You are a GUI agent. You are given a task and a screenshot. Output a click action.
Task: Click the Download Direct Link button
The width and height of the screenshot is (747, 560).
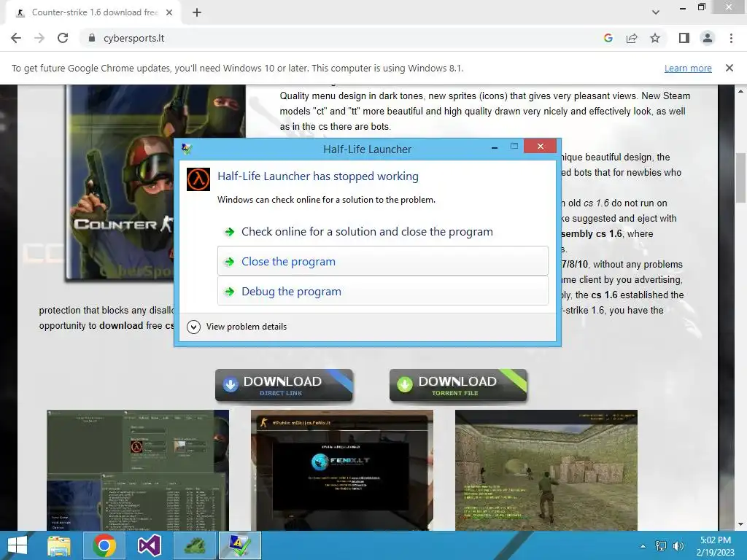click(284, 385)
